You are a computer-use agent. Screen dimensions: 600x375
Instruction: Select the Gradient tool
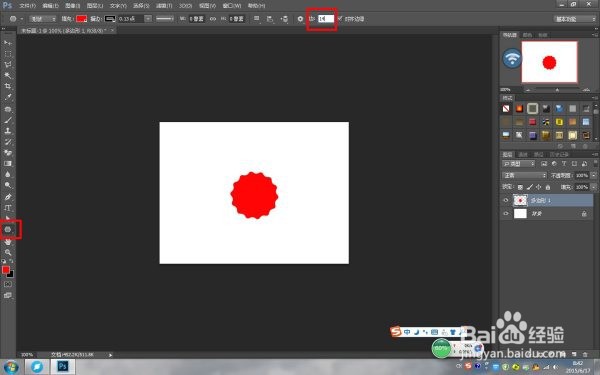coord(8,163)
